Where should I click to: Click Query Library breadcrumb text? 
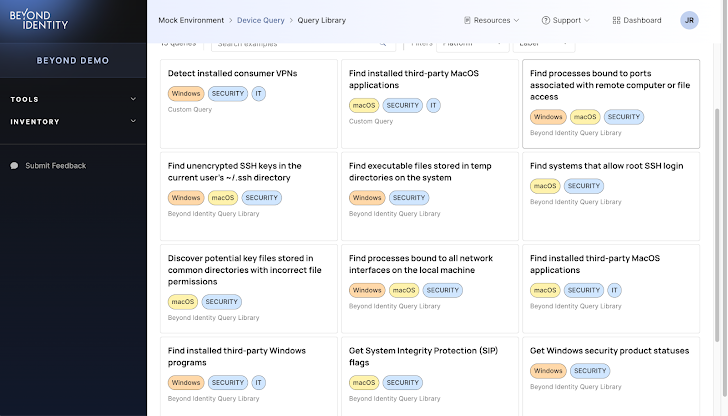[322, 20]
